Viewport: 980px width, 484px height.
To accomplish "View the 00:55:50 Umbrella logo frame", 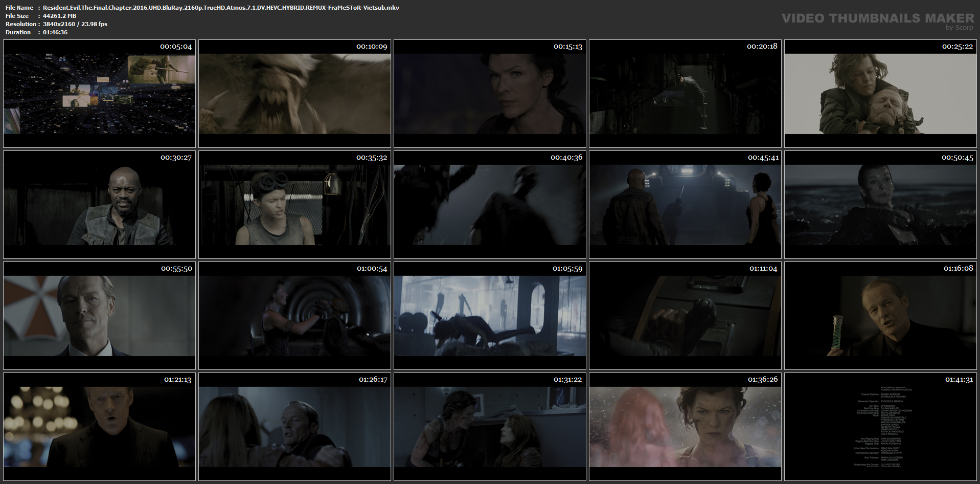I will click(99, 316).
